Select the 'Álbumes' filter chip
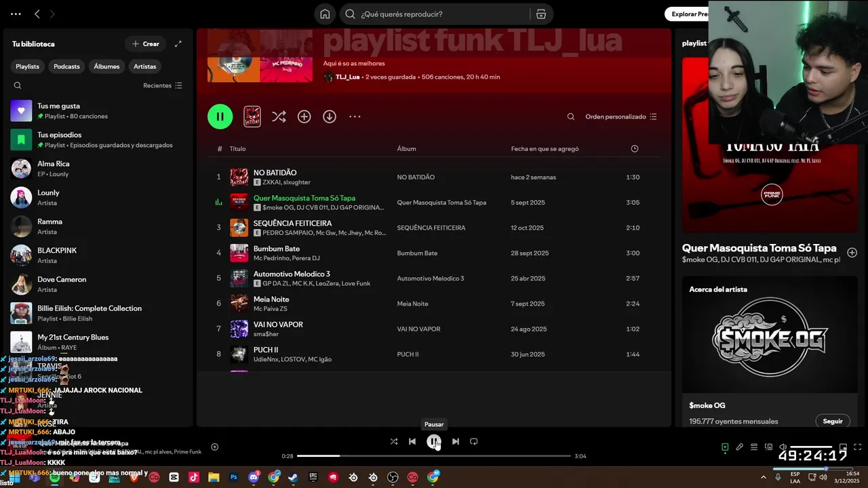 [106, 66]
